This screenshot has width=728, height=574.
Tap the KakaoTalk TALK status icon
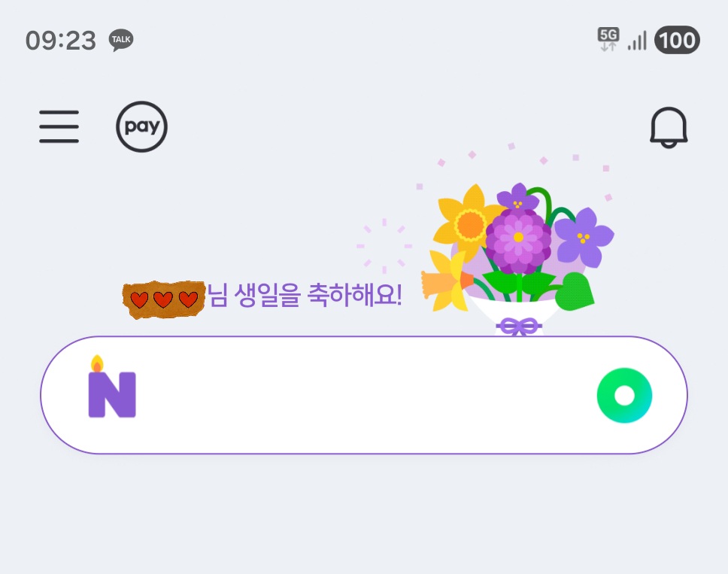121,40
